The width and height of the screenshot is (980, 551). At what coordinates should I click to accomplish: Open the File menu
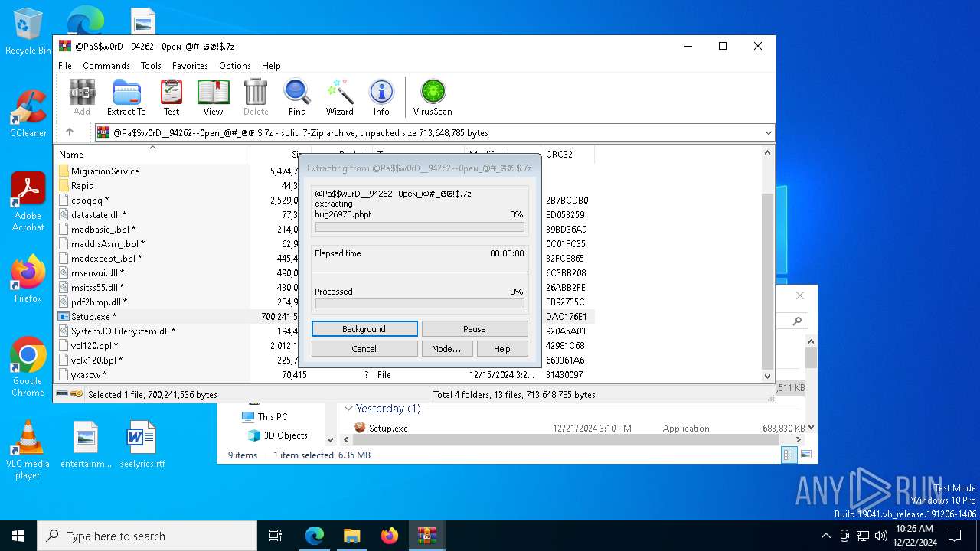click(65, 66)
